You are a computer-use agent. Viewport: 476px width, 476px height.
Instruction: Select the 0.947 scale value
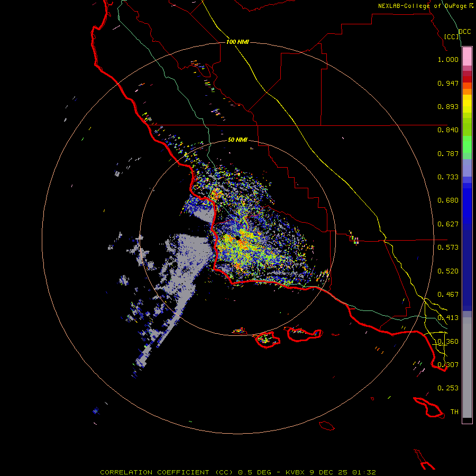coord(448,83)
